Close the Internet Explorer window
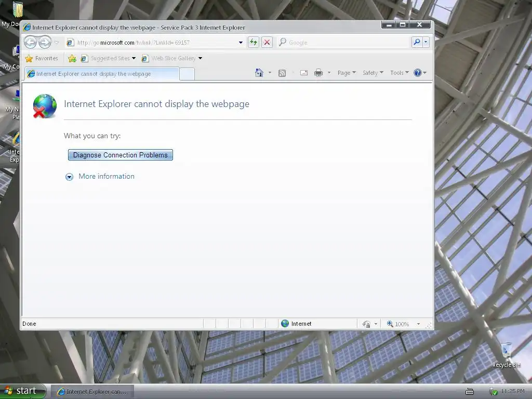532x399 pixels. click(x=420, y=24)
